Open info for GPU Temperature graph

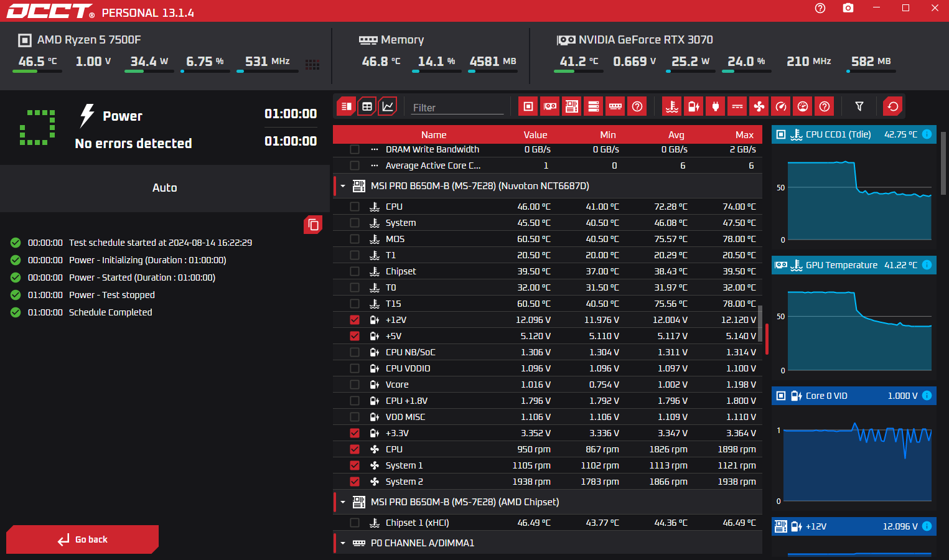[x=927, y=265]
